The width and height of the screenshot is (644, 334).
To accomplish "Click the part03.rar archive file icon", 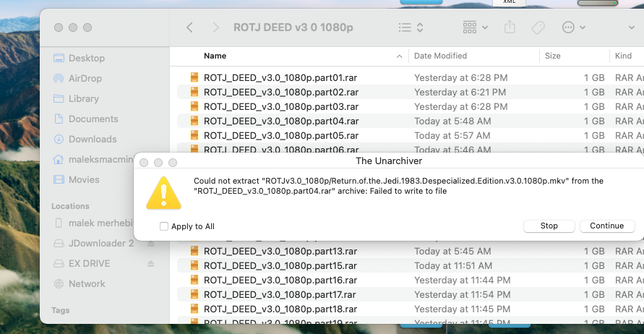I will coord(194,106).
